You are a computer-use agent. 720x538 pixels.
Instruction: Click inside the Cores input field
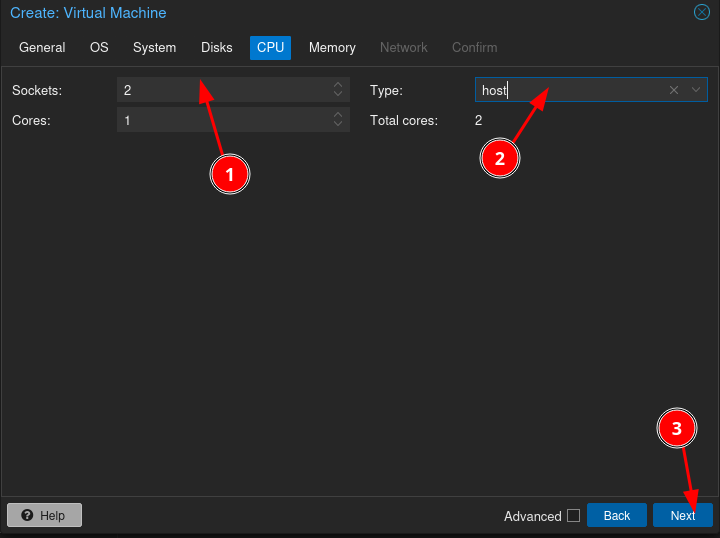[222, 120]
